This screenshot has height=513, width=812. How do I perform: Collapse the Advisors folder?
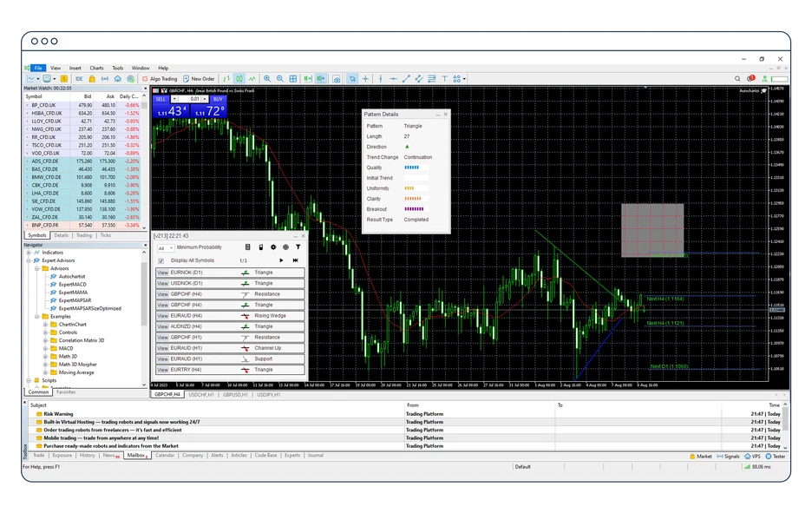36,268
